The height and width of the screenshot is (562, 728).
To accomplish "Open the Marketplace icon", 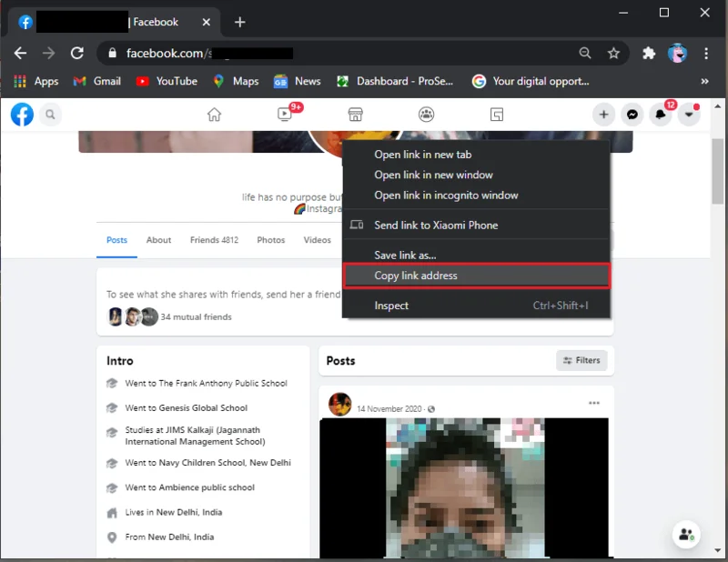I will coord(356,115).
